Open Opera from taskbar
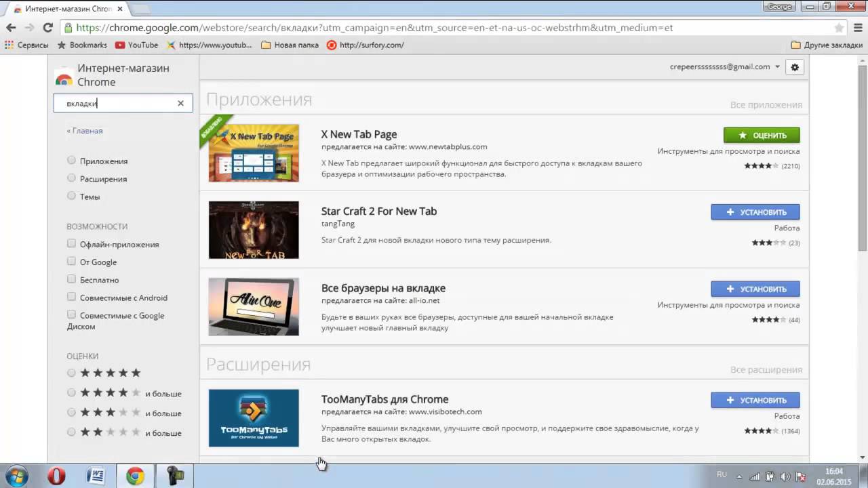Viewport: 868px width, 488px height. click(x=56, y=476)
